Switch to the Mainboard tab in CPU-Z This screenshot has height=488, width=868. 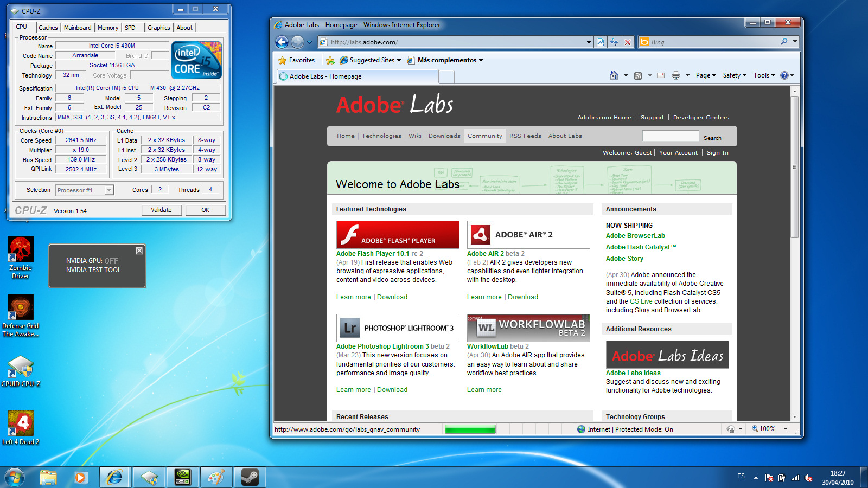(x=78, y=28)
